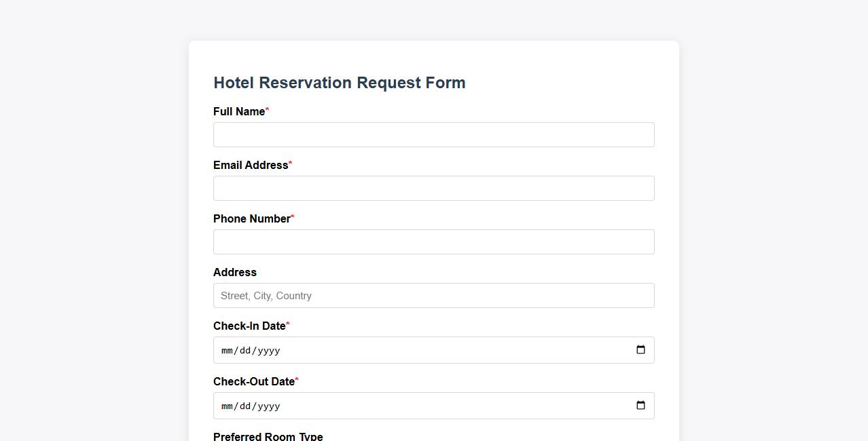Select the day segment in Check-In Date
The height and width of the screenshot is (441, 868).
[x=245, y=350]
